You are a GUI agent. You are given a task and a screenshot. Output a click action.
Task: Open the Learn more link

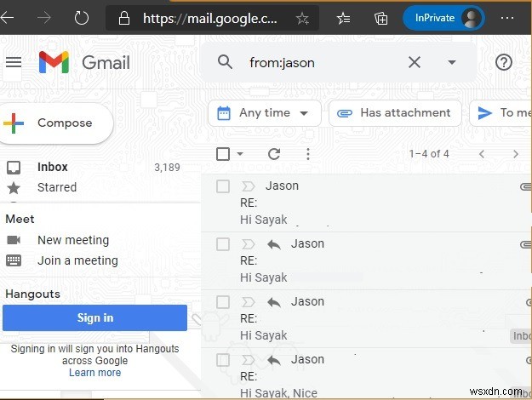[95, 373]
